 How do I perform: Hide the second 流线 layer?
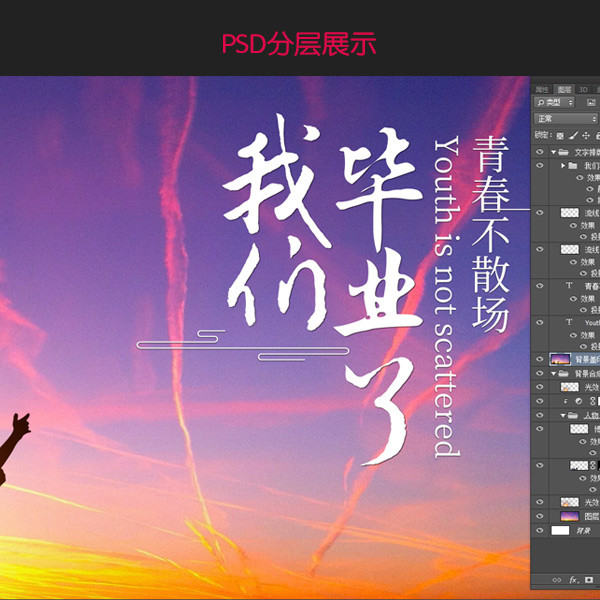[x=540, y=249]
